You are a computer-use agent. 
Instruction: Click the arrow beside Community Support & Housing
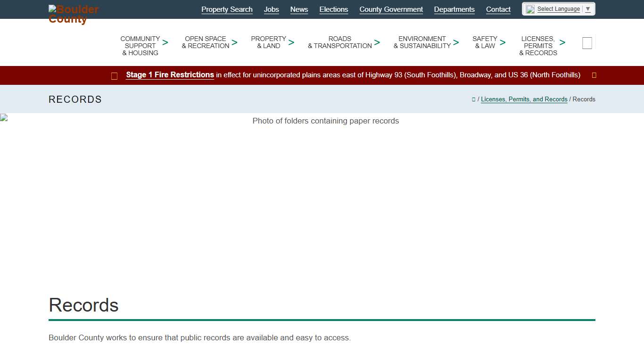(165, 42)
